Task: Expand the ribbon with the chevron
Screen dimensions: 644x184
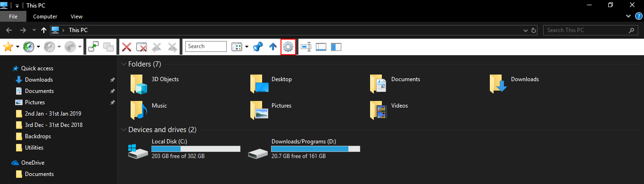Action: 628,16
